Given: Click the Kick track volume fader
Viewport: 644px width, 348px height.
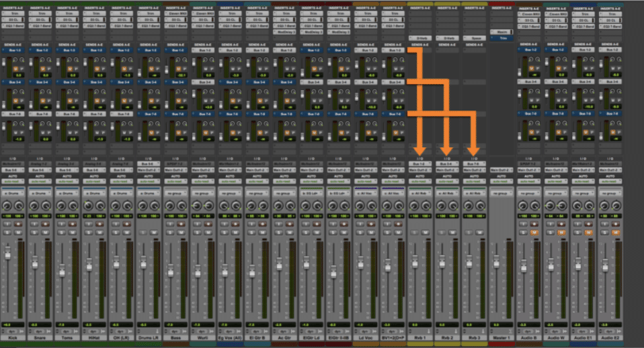Looking at the screenshot, I should point(7,254).
